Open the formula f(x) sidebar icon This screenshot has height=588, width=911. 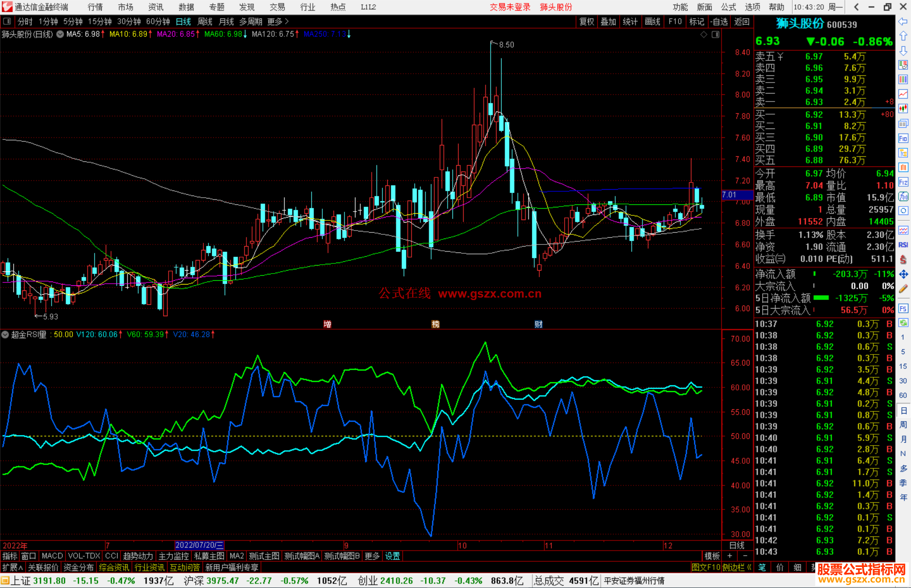903,197
